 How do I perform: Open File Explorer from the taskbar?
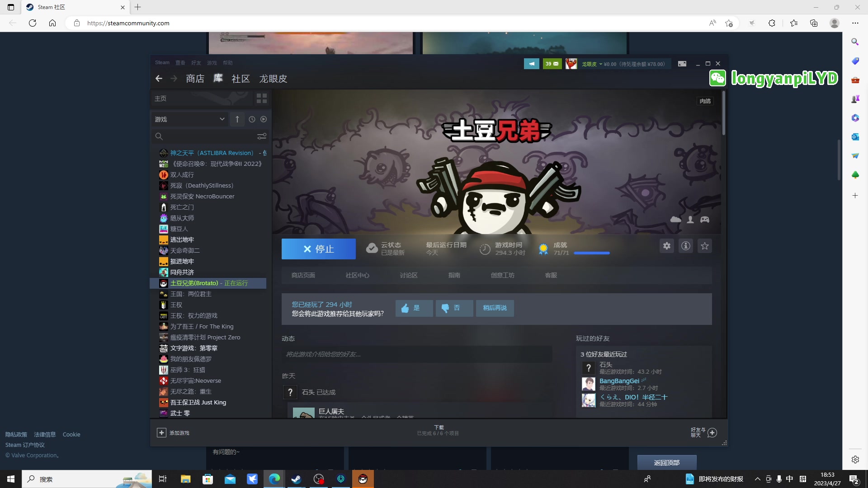tap(186, 479)
